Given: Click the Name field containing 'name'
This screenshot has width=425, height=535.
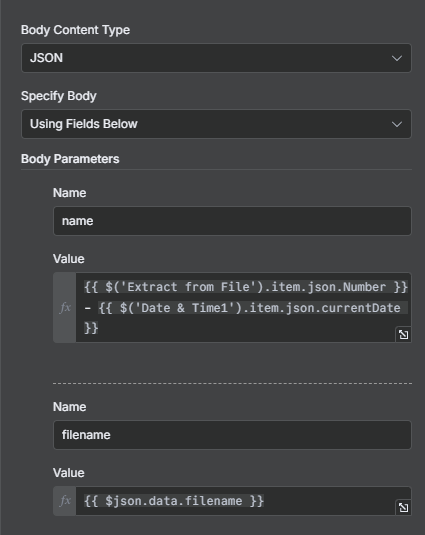Looking at the screenshot, I should pyautogui.click(x=232, y=221).
